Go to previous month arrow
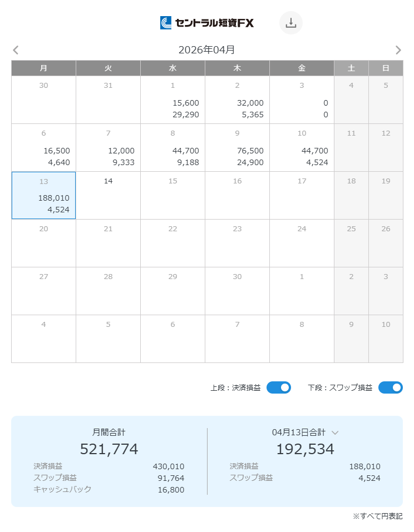 [x=16, y=50]
